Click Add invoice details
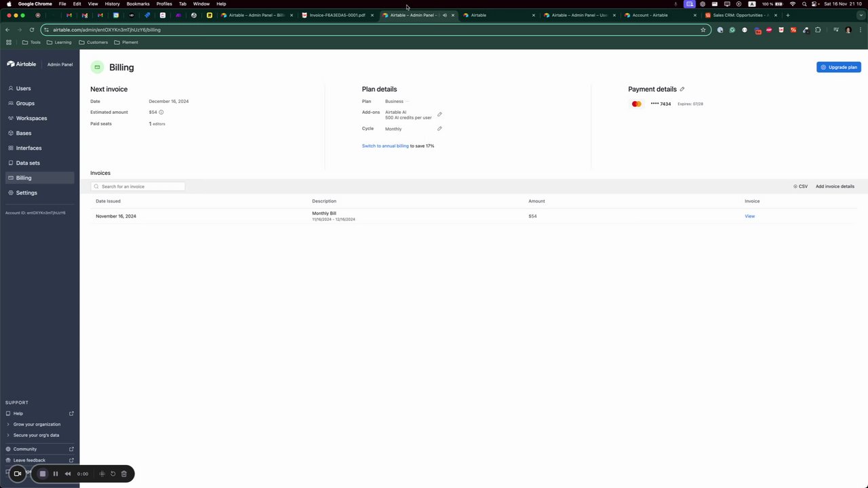The image size is (868, 488). tap(835, 186)
